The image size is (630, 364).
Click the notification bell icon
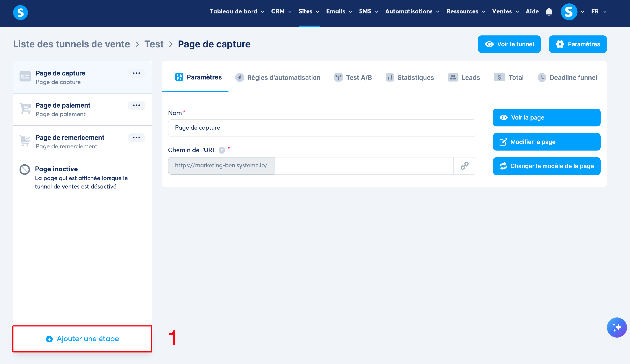(549, 12)
